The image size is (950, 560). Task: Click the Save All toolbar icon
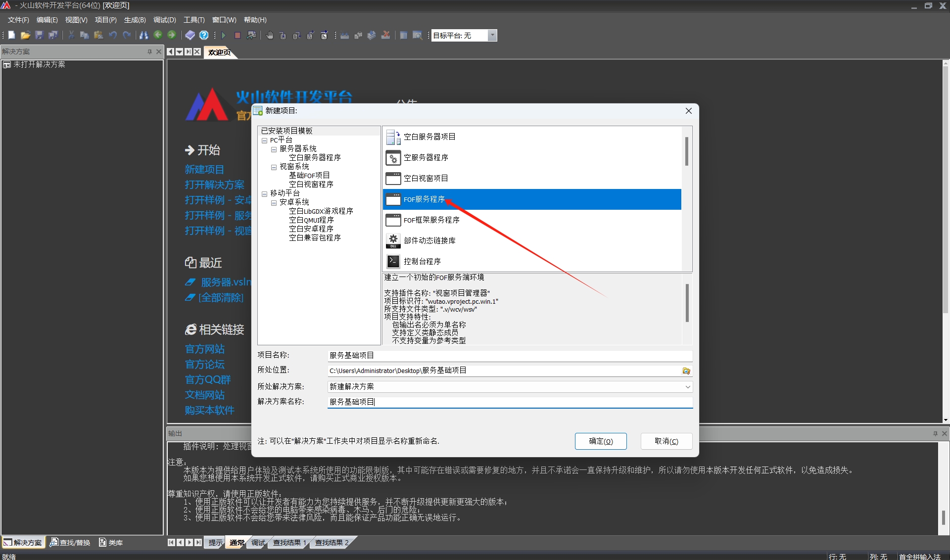[x=53, y=35]
